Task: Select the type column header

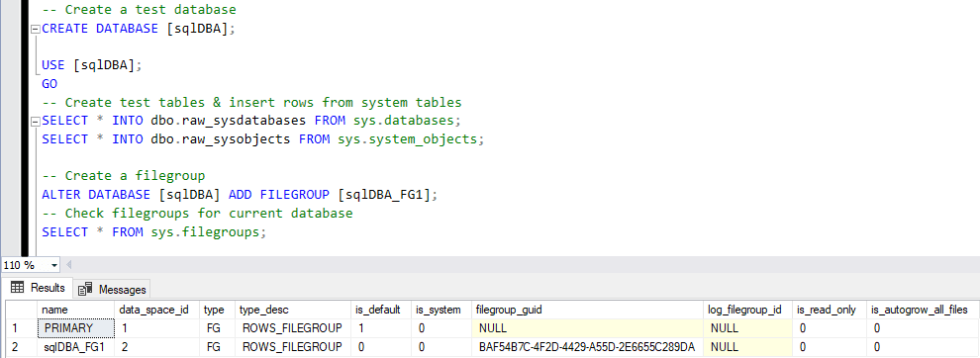Action: [218, 310]
